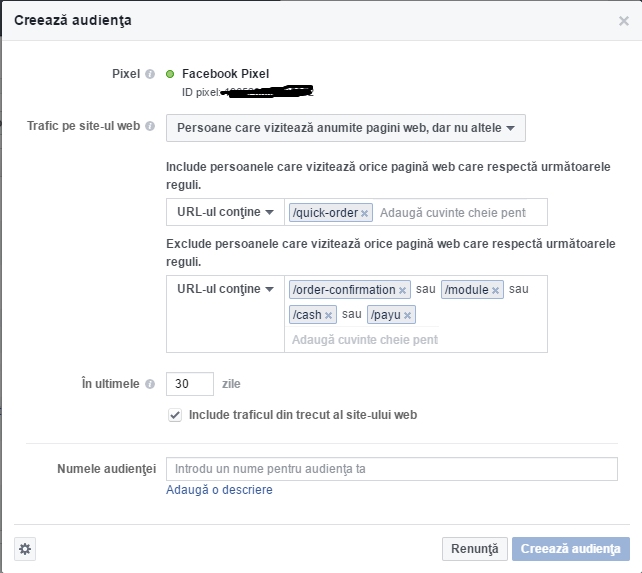
Task: Focus the audience name input field
Action: pos(392,469)
